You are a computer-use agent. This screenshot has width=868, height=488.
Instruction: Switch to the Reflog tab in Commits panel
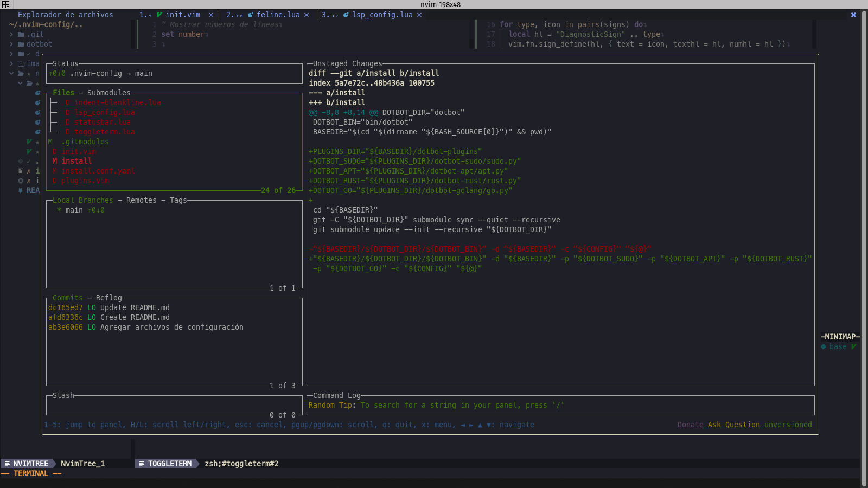(x=109, y=298)
